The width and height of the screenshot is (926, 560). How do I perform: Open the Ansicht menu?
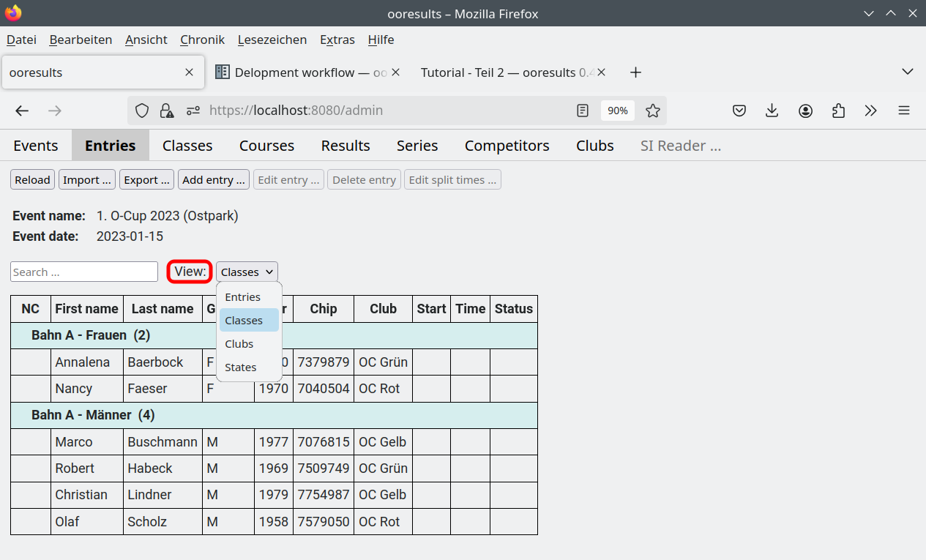coord(146,40)
